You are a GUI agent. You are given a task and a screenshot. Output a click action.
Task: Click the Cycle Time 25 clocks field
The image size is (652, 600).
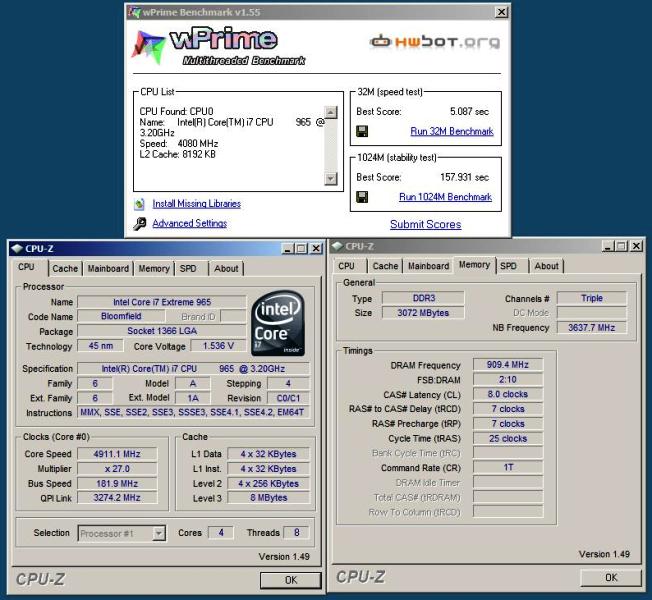508,438
